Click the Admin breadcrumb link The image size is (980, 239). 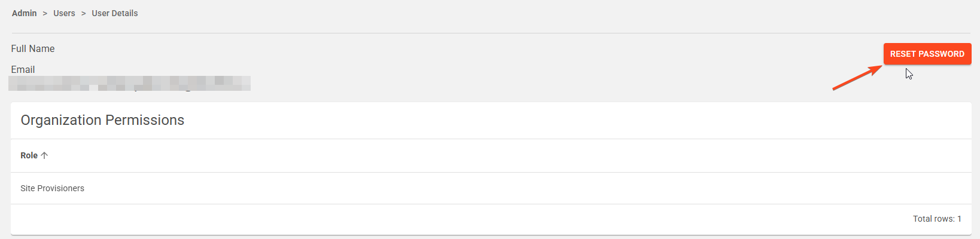click(x=25, y=13)
